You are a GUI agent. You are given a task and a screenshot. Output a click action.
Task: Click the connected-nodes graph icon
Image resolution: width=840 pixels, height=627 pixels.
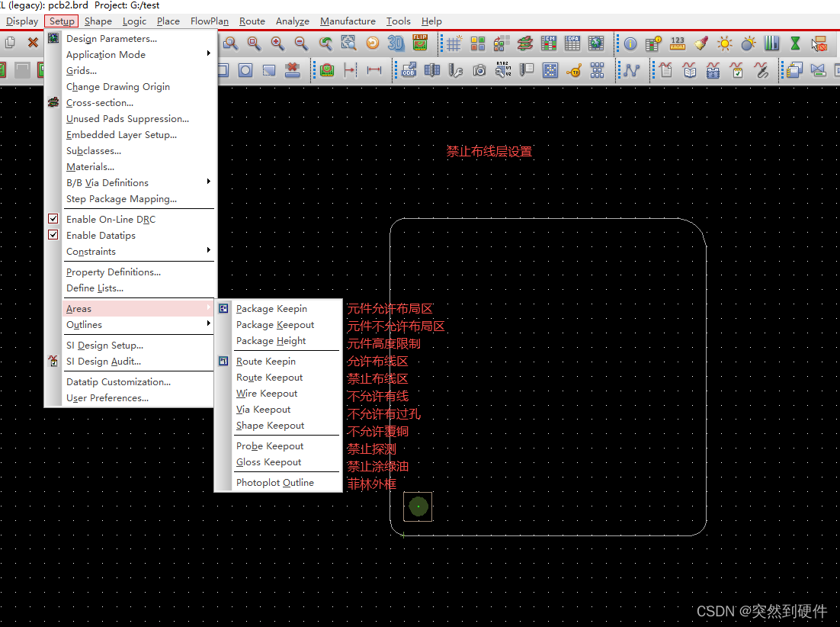tap(632, 70)
